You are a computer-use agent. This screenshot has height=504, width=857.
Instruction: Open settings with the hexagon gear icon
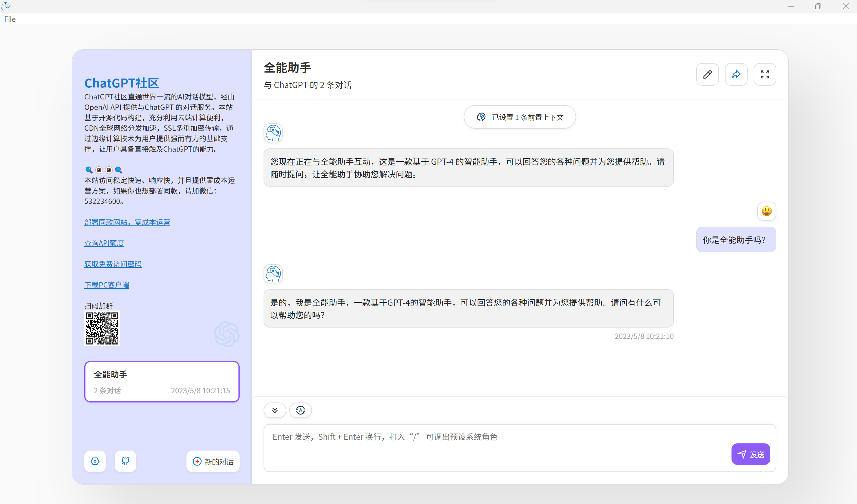tap(95, 461)
